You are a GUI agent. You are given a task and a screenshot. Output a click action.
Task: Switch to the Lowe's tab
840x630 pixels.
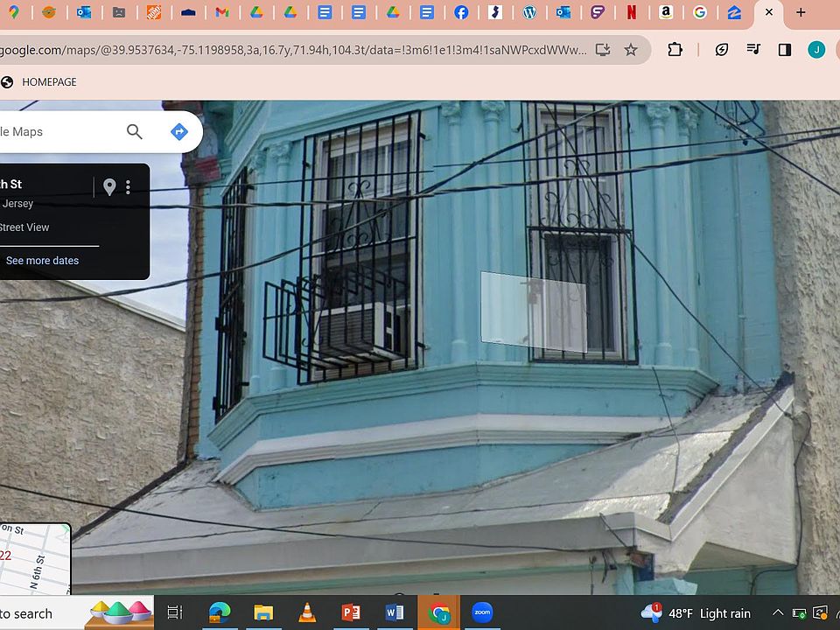(x=188, y=11)
